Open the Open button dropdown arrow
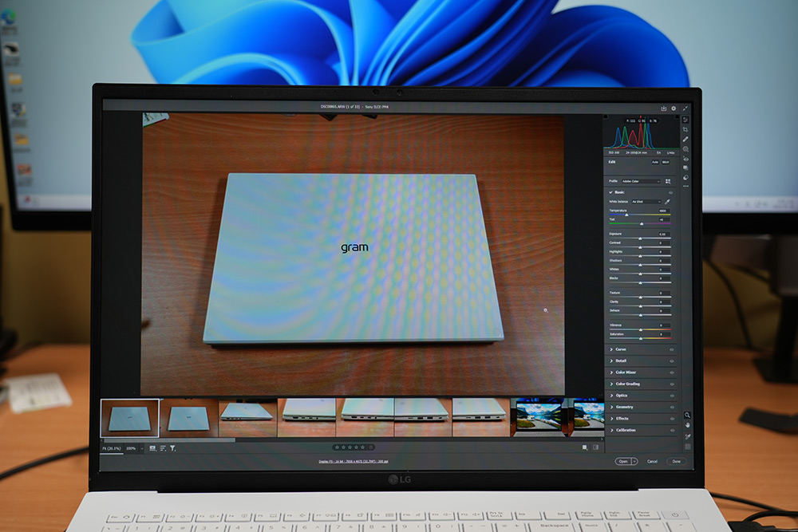Screen dimensions: 798x532 (634, 461)
